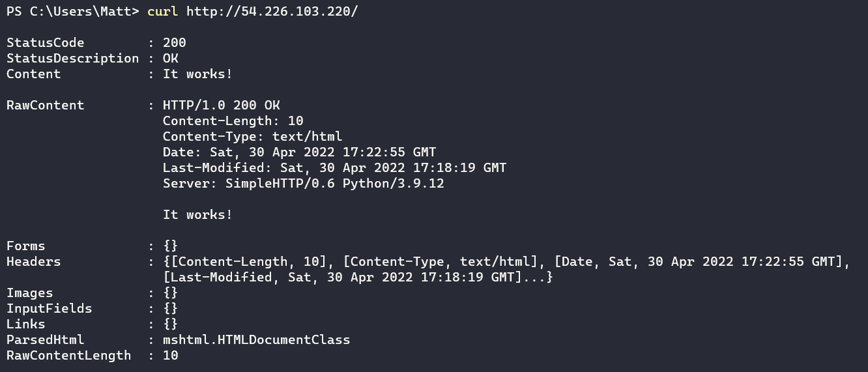868x372 pixels.
Task: Click the Server: SimpleHTTP/0.6 Python/3.9.12 line
Action: pos(303,184)
